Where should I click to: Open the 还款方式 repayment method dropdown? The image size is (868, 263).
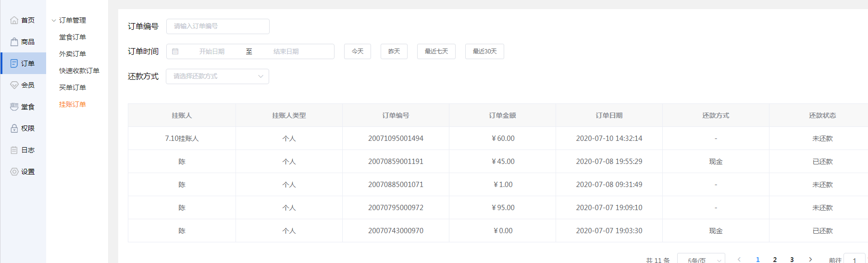pos(217,76)
